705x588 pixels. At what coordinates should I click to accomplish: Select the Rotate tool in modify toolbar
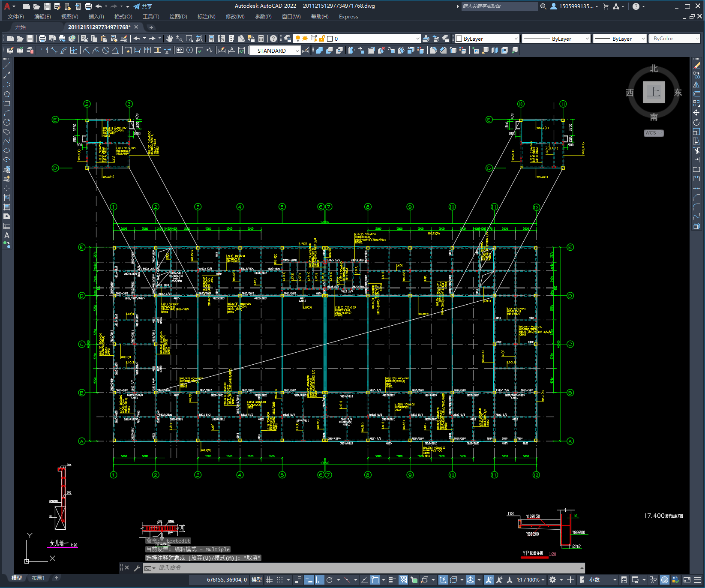pyautogui.click(x=696, y=122)
